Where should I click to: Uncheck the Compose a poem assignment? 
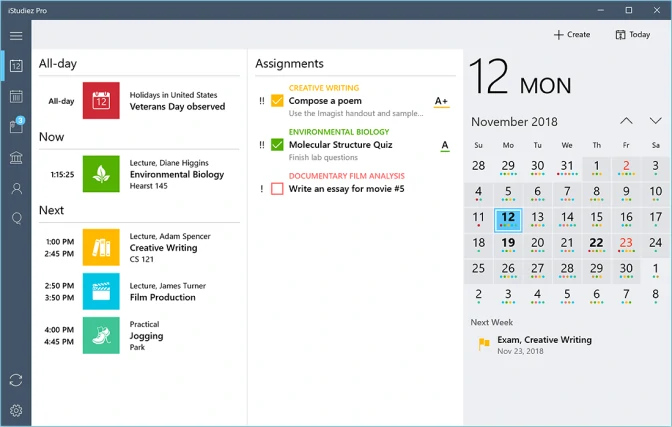point(277,101)
